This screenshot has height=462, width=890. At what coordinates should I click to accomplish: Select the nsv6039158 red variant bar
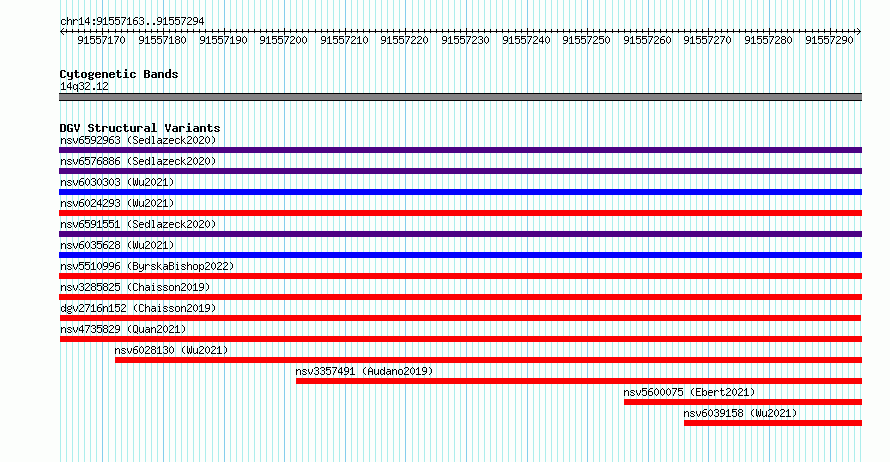(x=773, y=423)
